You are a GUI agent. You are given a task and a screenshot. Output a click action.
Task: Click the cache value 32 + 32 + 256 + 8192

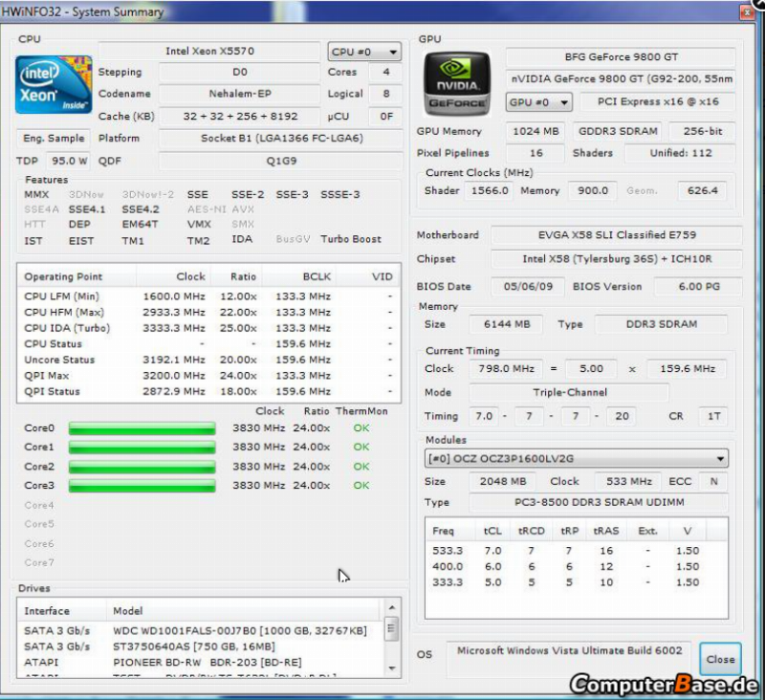click(240, 117)
